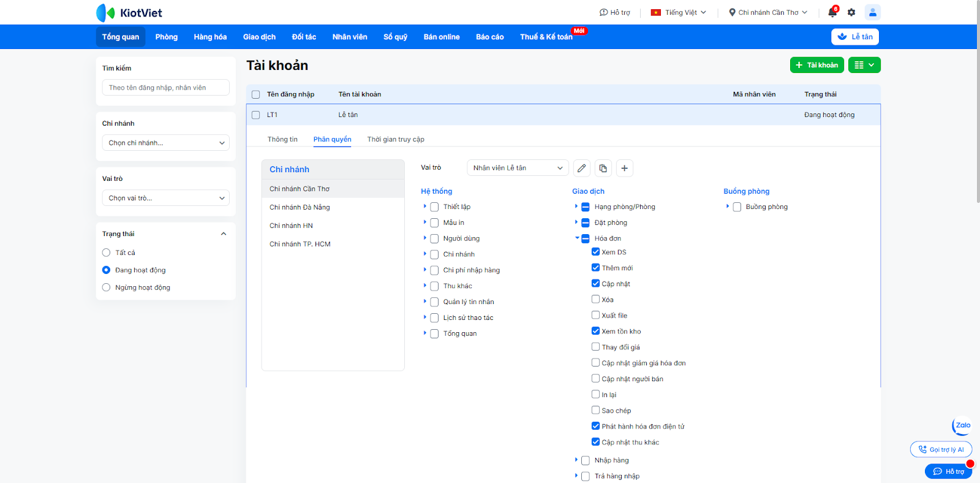Check the Tổng quan permission

434,333
